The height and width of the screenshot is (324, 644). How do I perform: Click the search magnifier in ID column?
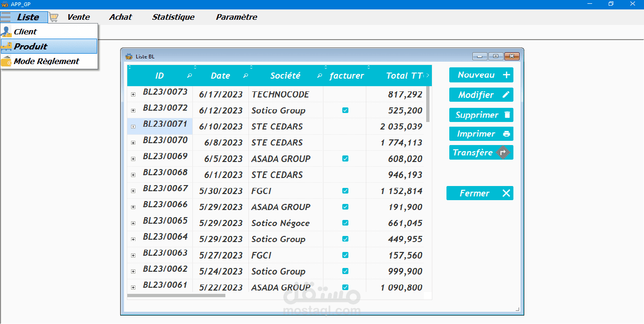[x=190, y=76]
